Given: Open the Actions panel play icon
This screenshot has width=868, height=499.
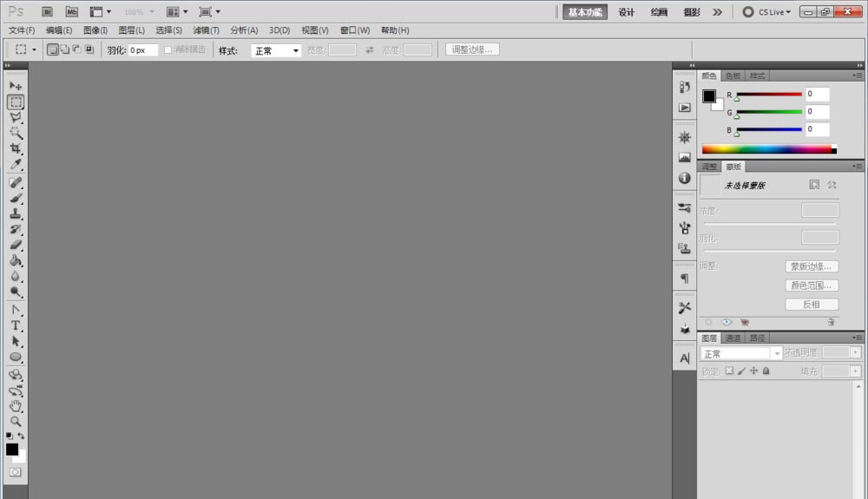Looking at the screenshot, I should (685, 108).
